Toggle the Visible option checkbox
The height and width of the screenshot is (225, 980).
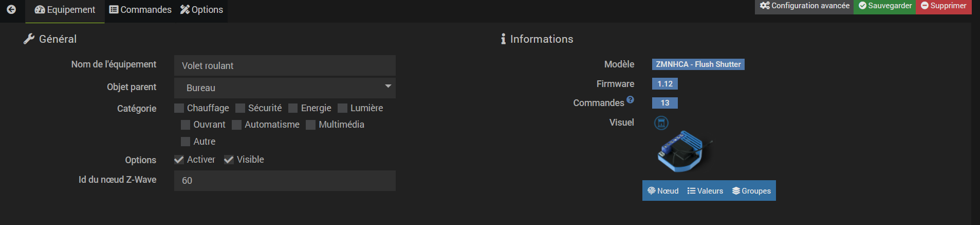coord(229,160)
